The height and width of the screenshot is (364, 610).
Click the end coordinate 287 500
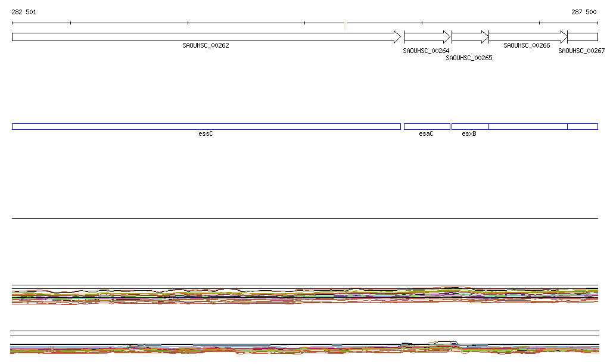click(584, 12)
